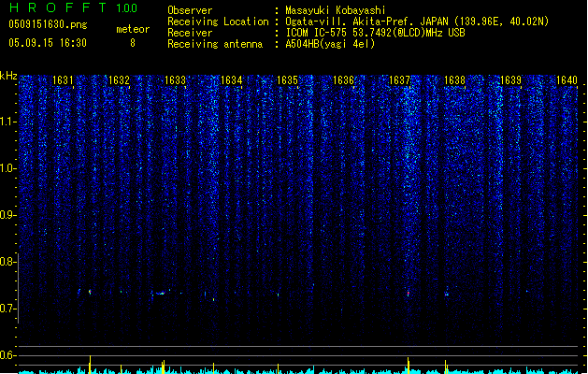Click the 0.7 frequency axis label
Viewport: 588px width, 374px height.
pyautogui.click(x=7, y=309)
